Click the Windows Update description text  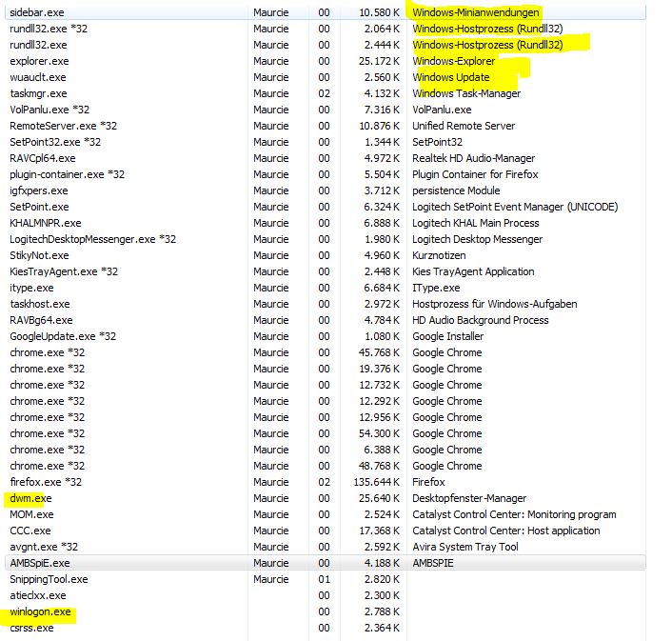pos(451,77)
